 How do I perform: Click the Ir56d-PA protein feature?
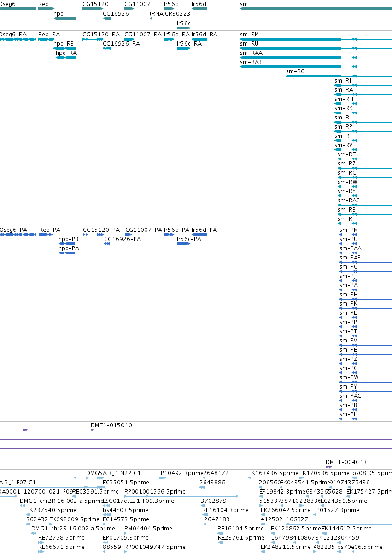pyautogui.click(x=199, y=235)
